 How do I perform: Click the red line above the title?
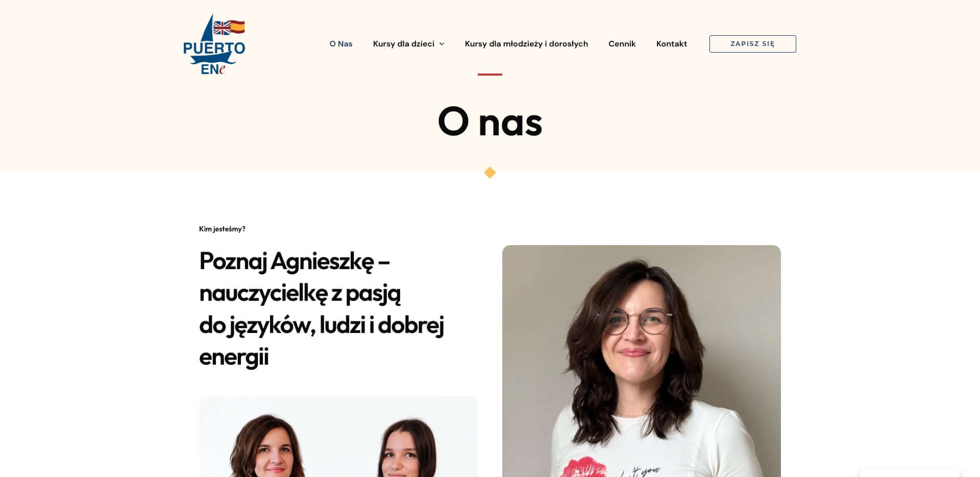pyautogui.click(x=490, y=75)
